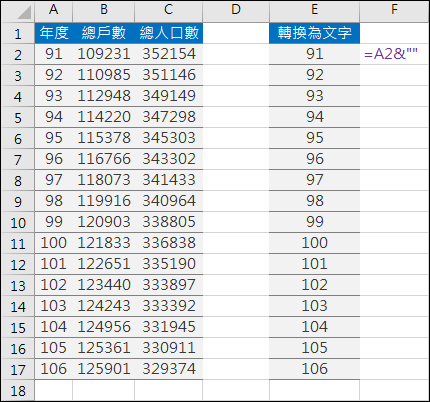Select row 18 header
The image size is (430, 402).
tap(18, 390)
